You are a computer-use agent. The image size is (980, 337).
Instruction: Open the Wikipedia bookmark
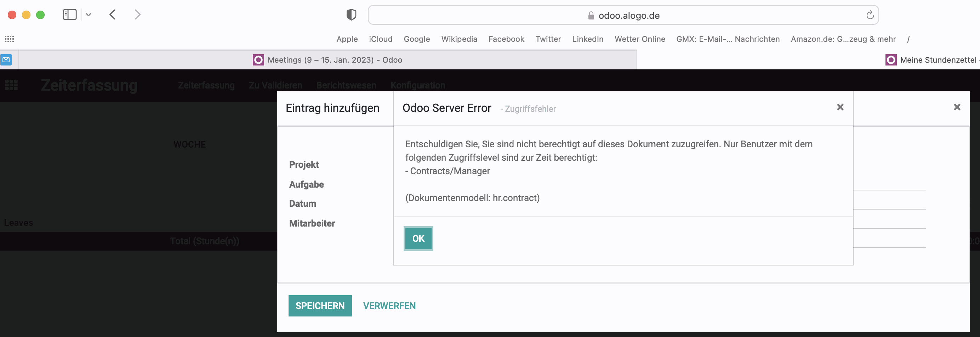[459, 39]
